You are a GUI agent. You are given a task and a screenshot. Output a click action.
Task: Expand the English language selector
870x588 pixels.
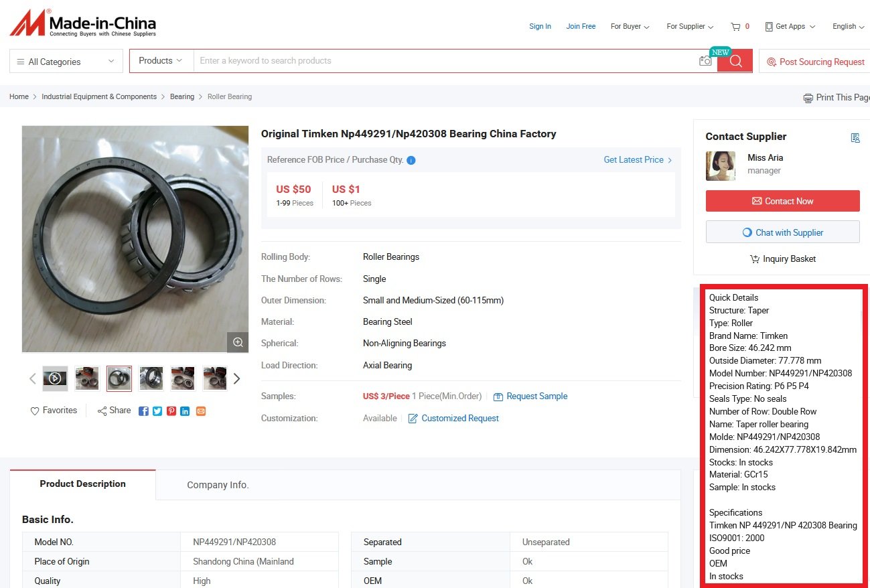coord(849,27)
